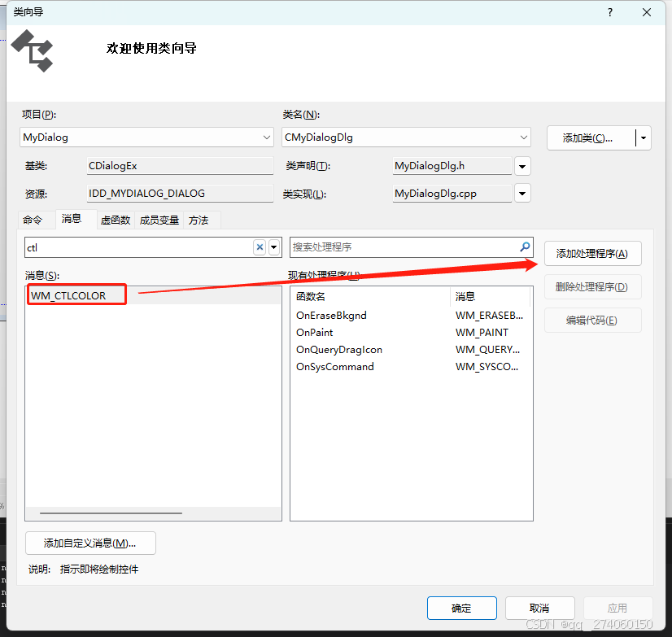The image size is (672, 637).
Task: Open message search history dropdown arrow
Action: tap(274, 247)
